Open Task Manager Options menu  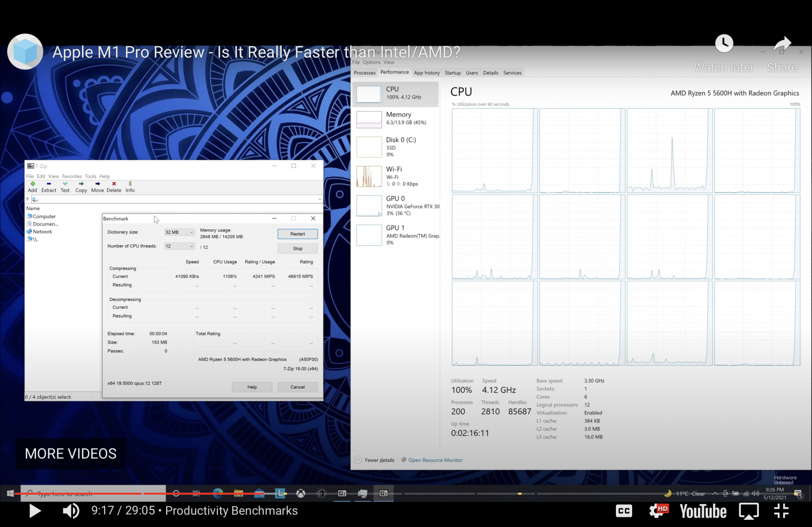[x=371, y=62]
